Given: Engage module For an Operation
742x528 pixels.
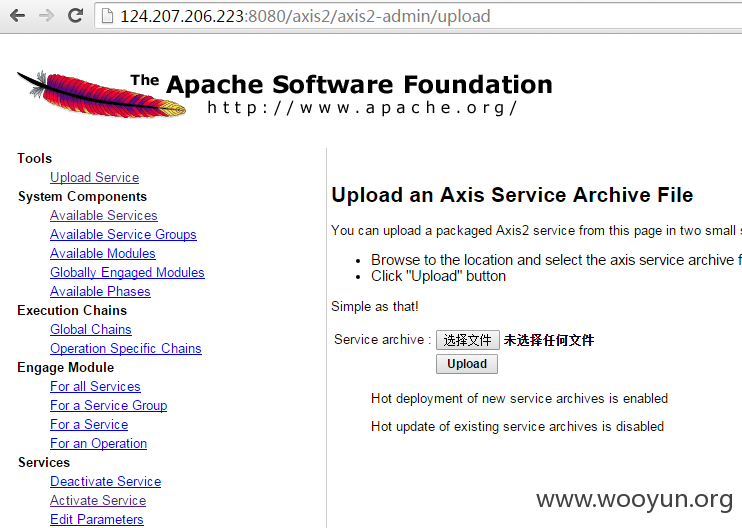Looking at the screenshot, I should click(98, 443).
